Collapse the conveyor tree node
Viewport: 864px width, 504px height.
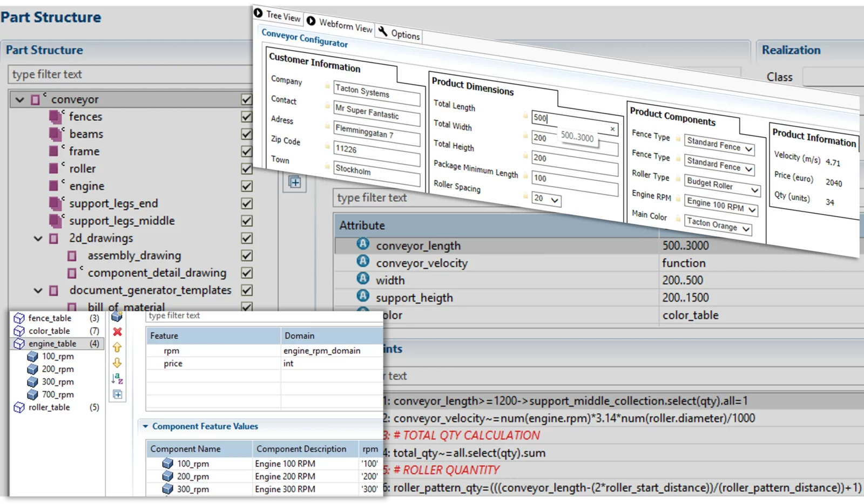20,100
